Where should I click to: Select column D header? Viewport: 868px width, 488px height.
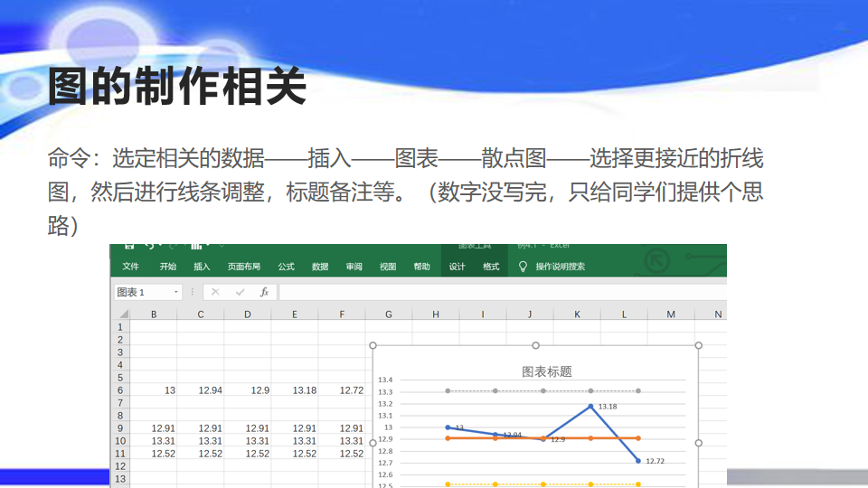248,314
